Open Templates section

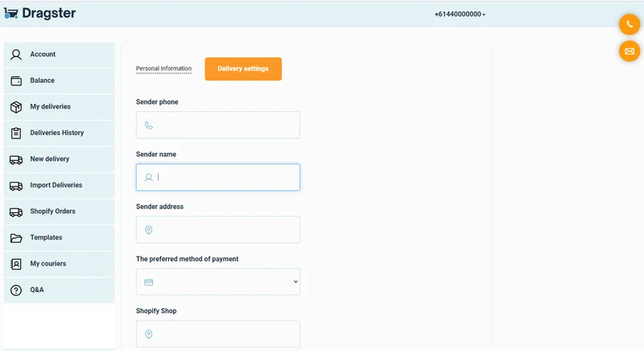click(x=59, y=238)
